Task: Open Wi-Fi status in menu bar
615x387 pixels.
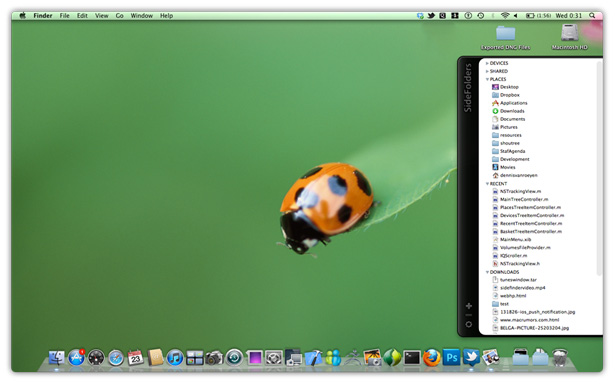Action: [x=505, y=16]
